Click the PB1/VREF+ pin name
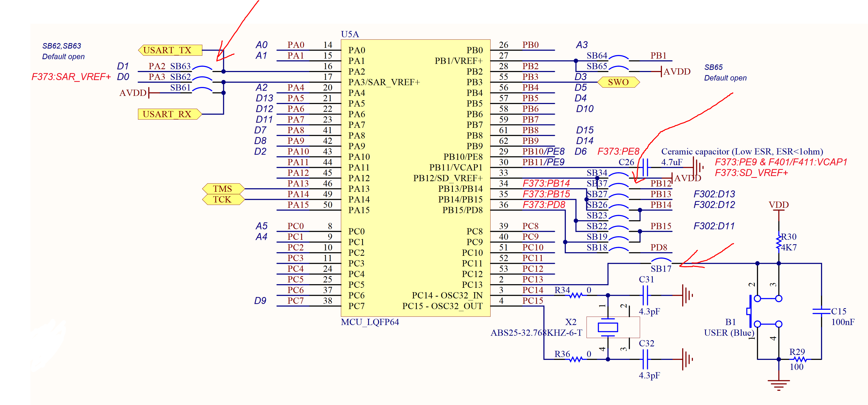Viewport: 868px width, 405px height. tap(459, 61)
